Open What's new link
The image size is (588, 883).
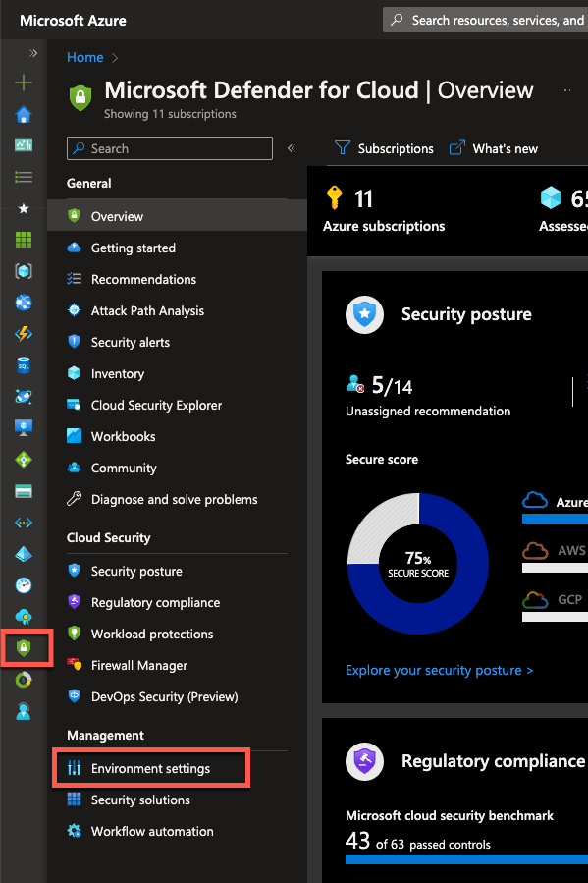click(x=494, y=148)
